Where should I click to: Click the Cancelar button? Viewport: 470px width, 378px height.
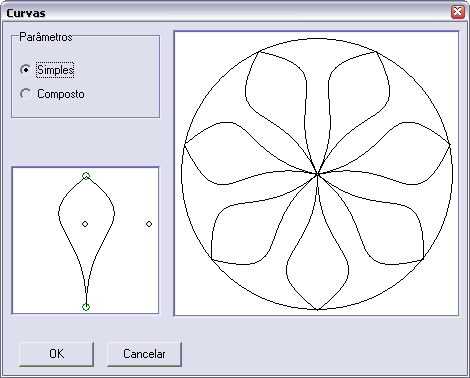(144, 354)
